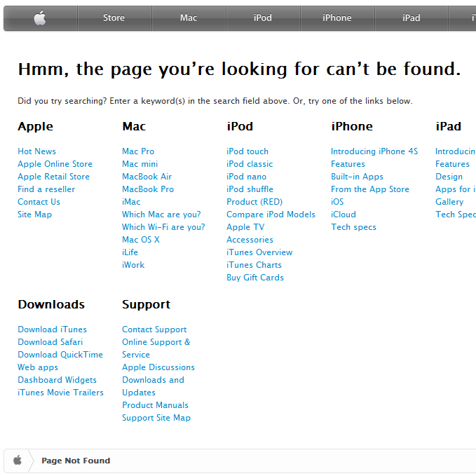476x476 pixels.
Task: Click the Apple icon in breadcrumb footer
Action: (18, 460)
